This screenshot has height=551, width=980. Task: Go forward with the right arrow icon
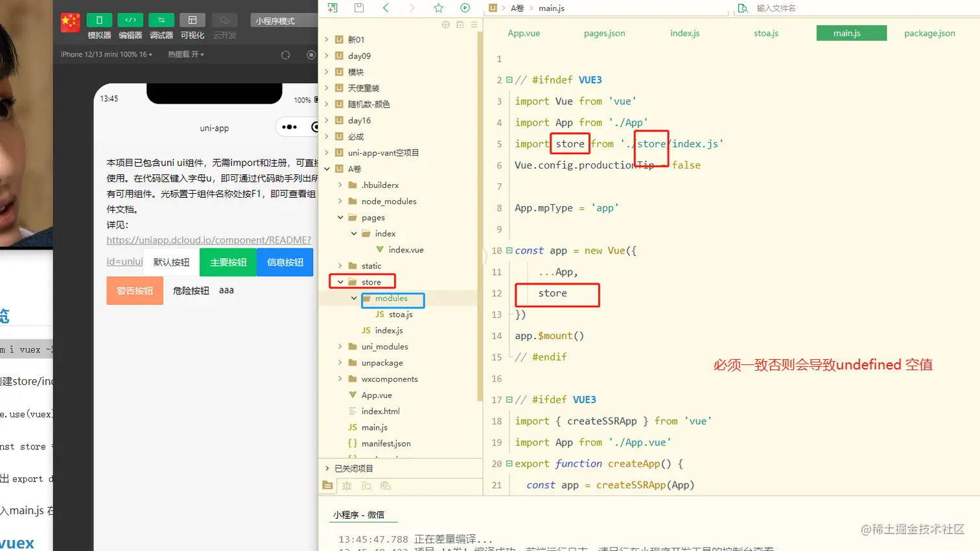[x=412, y=8]
